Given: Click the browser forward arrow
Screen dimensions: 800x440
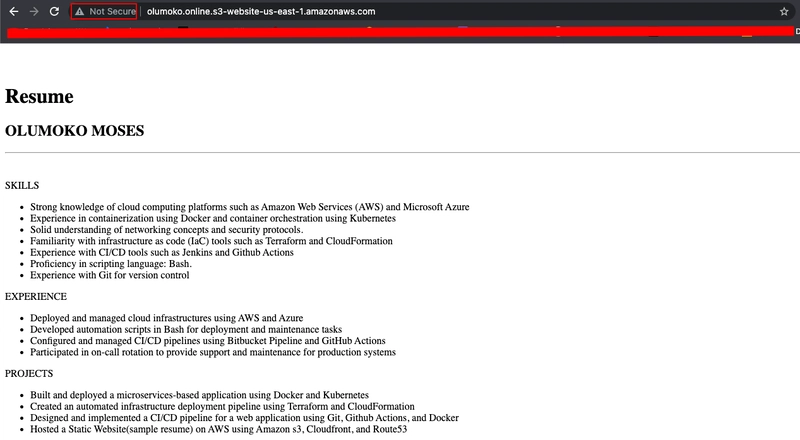Looking at the screenshot, I should point(36,11).
